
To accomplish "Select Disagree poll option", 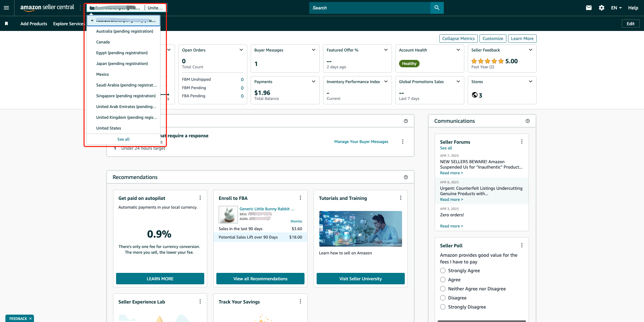I will [x=443, y=298].
